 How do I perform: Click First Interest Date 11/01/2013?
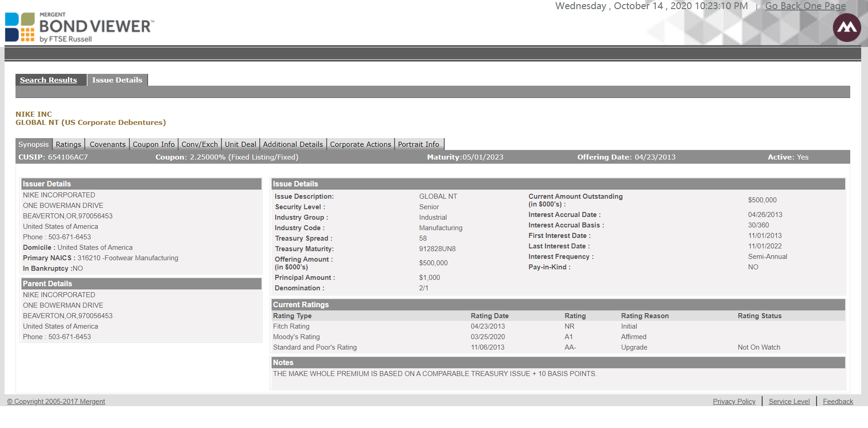point(765,236)
